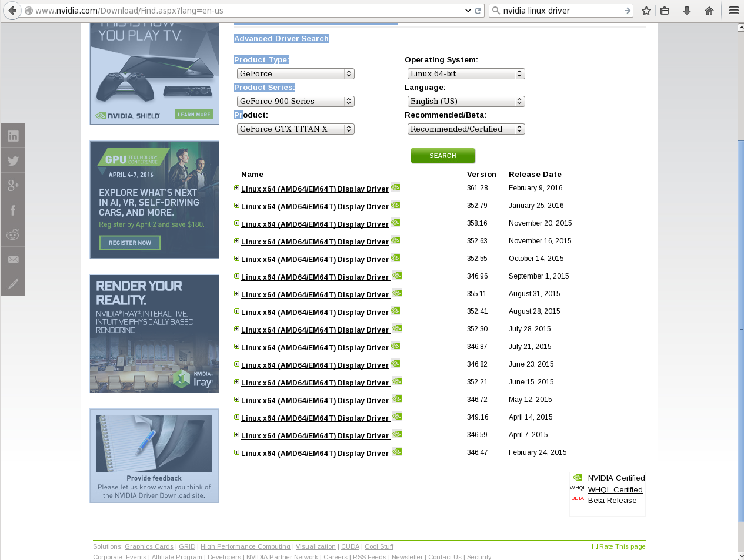Open the High Performance Computing footer link
The width and height of the screenshot is (744, 560).
(245, 546)
